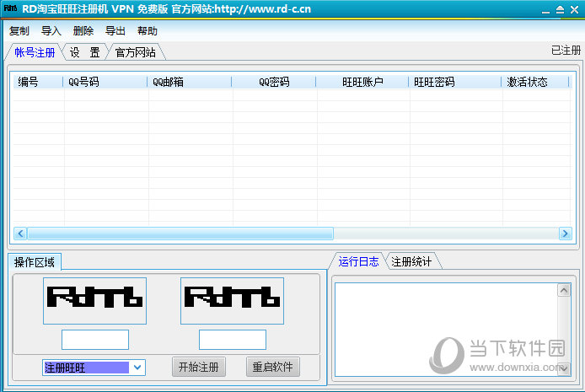The height and width of the screenshot is (392, 585).
Task: Click the 已注册 label
Action: pyautogui.click(x=566, y=51)
